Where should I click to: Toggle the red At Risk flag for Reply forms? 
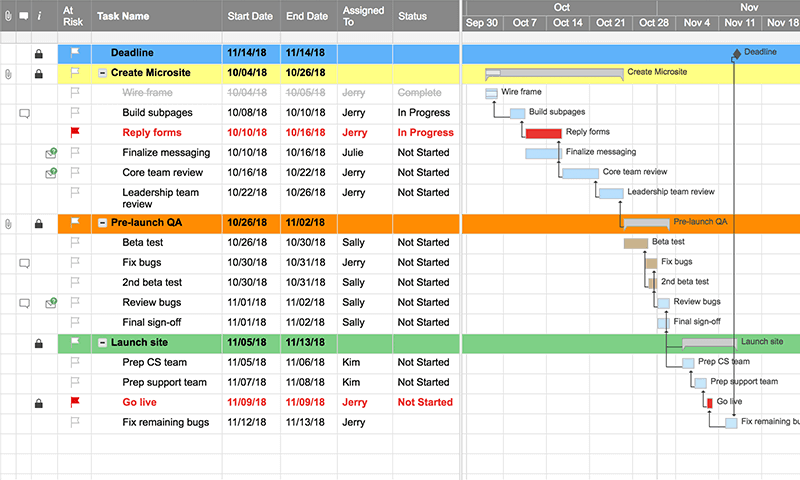click(75, 132)
